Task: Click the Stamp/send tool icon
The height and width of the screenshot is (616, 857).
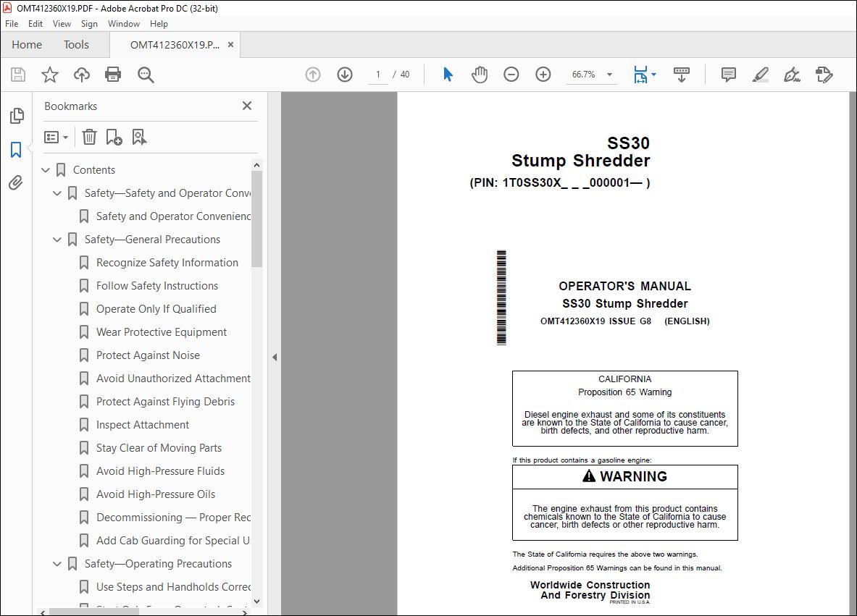Action: pos(824,75)
